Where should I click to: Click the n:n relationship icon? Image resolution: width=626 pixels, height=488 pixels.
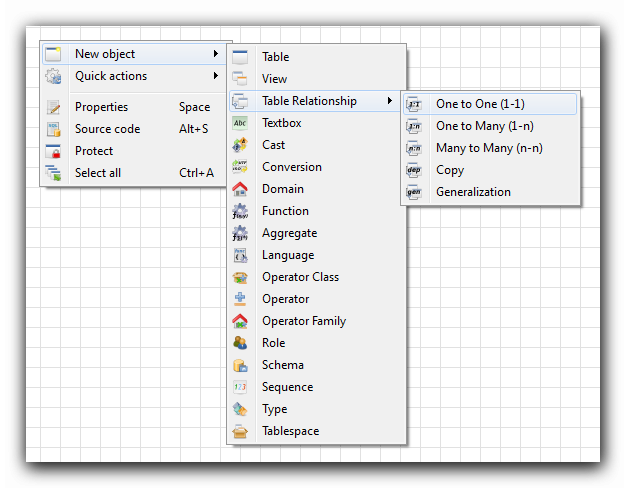[414, 148]
